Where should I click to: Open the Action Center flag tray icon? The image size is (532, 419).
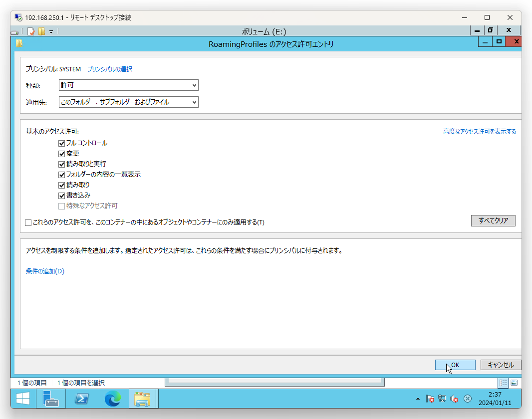pyautogui.click(x=430, y=399)
